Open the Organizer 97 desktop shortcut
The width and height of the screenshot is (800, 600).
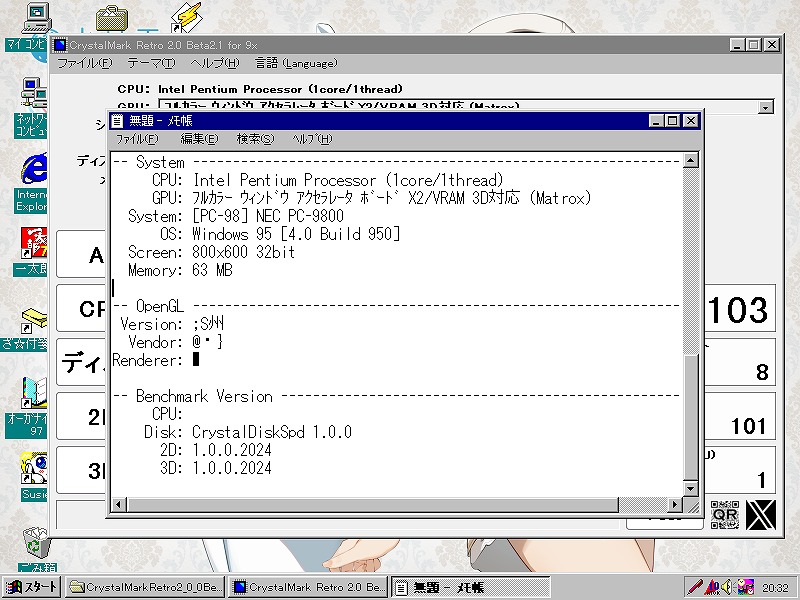(34, 394)
